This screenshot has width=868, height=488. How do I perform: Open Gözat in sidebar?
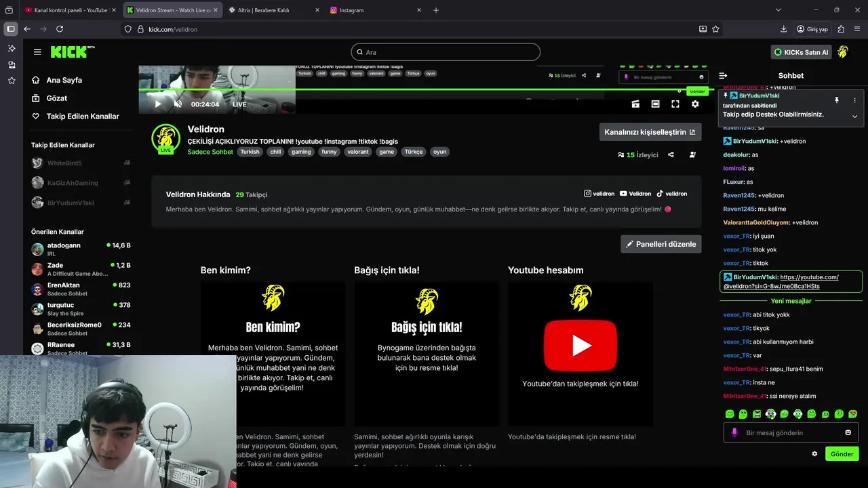point(50,98)
